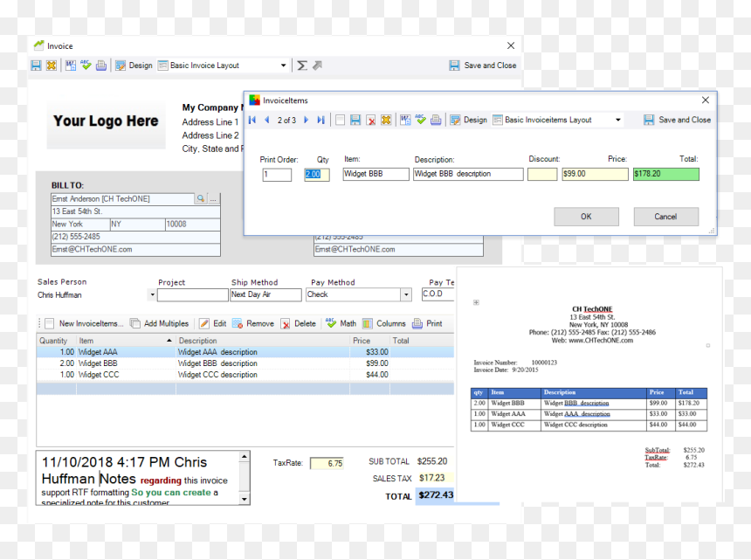Click Math in the grid toolbar
Viewport: 751px width, 560px height.
click(341, 323)
